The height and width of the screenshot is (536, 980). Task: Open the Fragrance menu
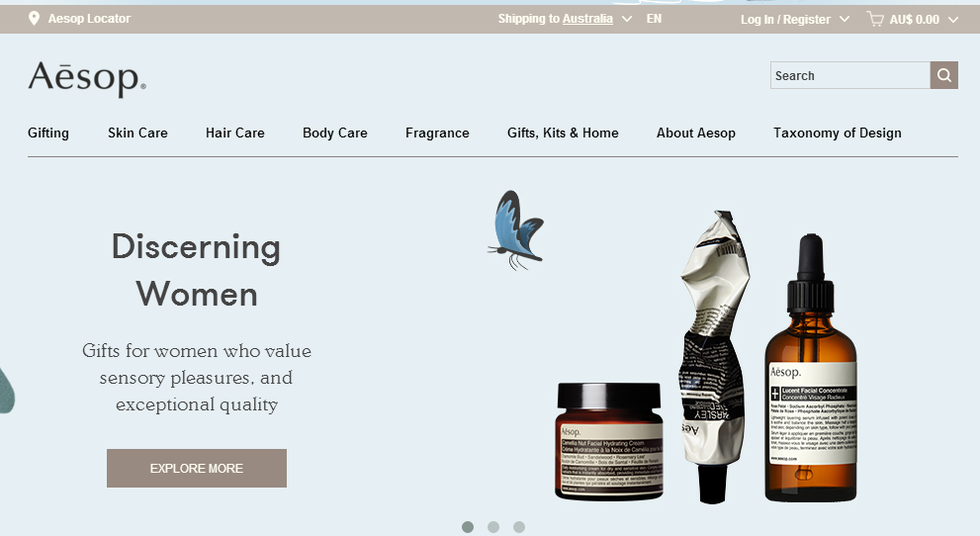pos(437,134)
